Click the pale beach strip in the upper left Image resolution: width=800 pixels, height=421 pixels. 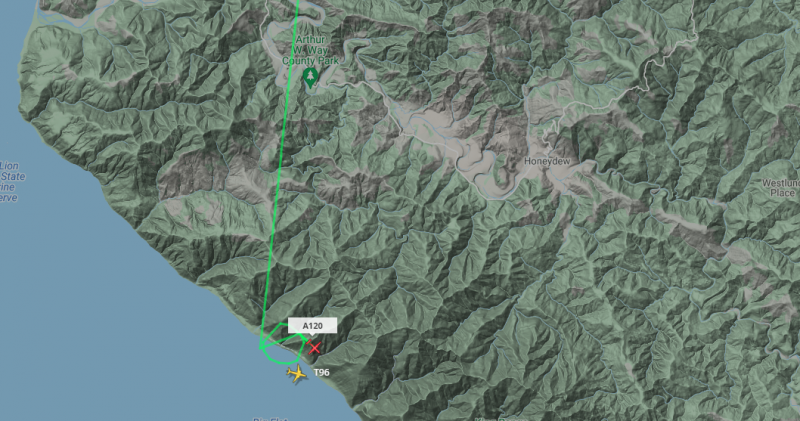(x=28, y=28)
